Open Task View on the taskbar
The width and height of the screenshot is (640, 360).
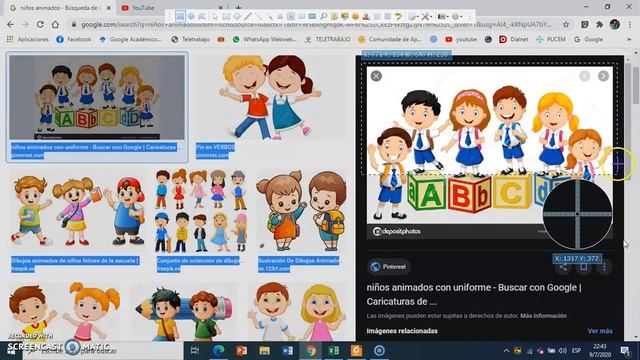pyautogui.click(x=195, y=350)
